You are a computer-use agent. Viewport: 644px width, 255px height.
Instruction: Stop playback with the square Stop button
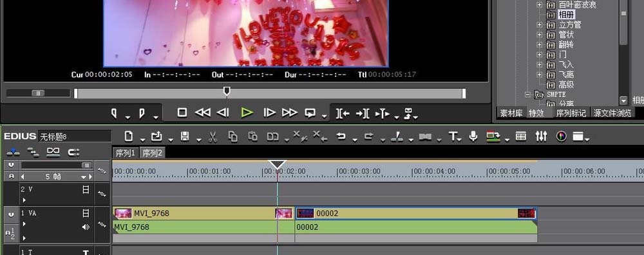182,113
